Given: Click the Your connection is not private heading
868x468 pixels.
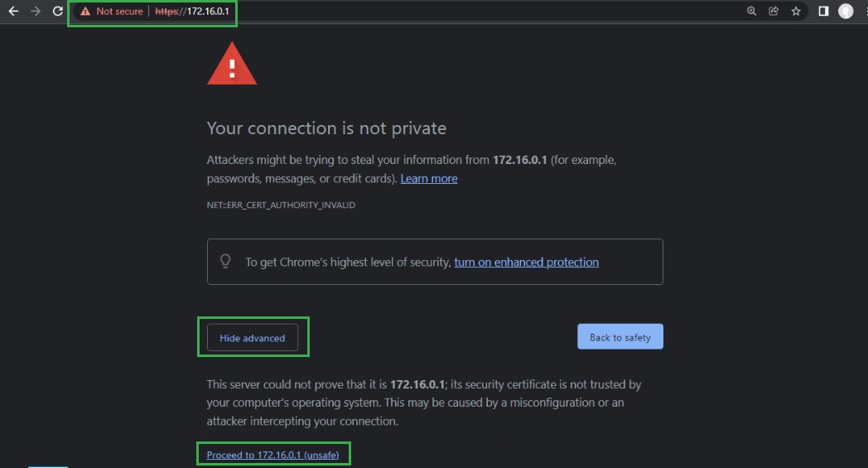Looking at the screenshot, I should (326, 128).
